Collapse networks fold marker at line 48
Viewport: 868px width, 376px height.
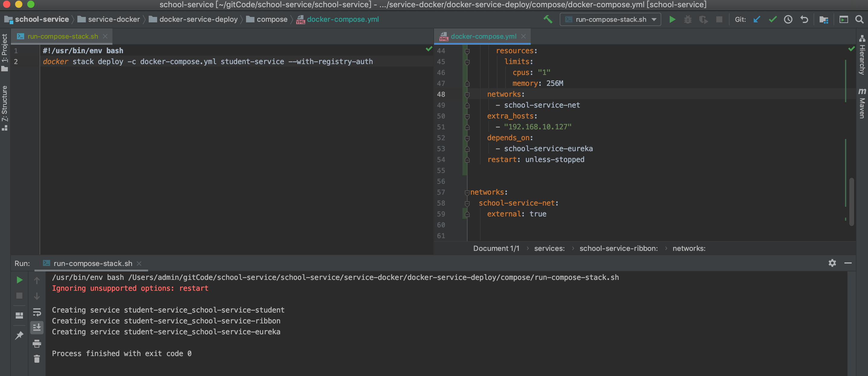pyautogui.click(x=467, y=95)
